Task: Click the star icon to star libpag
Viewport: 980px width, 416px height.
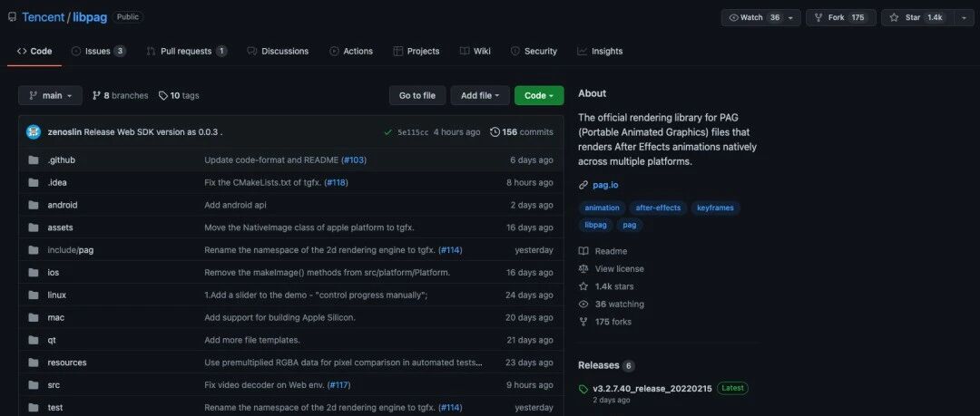Action: (895, 17)
